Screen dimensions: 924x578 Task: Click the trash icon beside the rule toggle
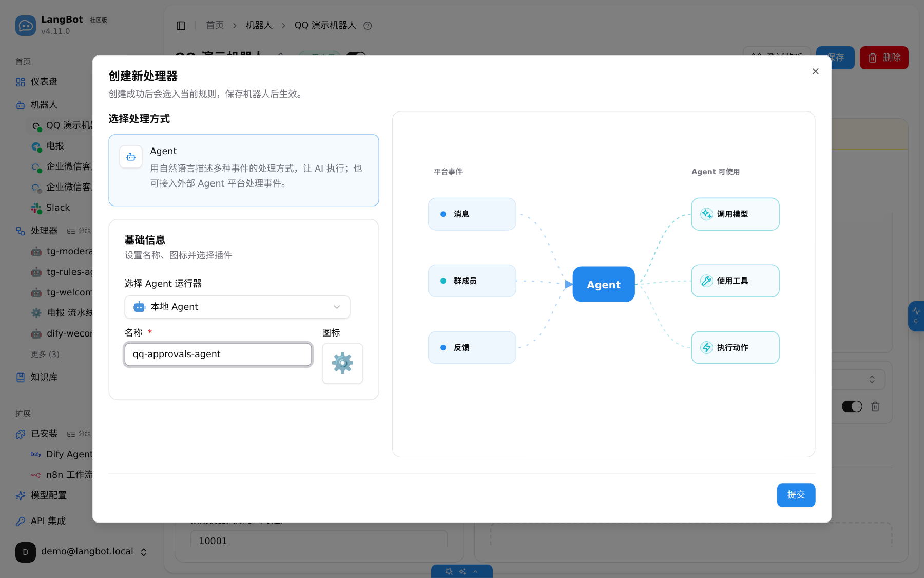(875, 406)
